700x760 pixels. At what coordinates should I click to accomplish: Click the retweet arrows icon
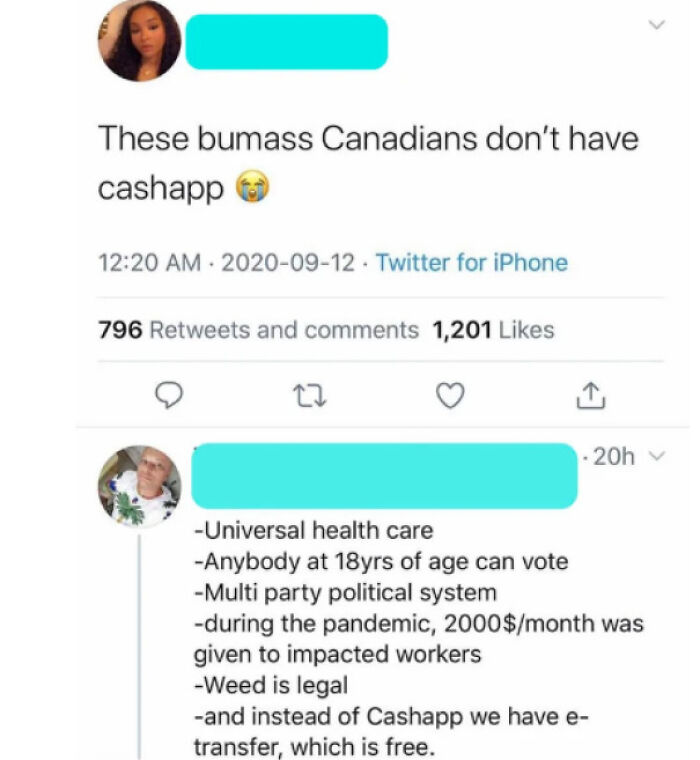coord(311,397)
